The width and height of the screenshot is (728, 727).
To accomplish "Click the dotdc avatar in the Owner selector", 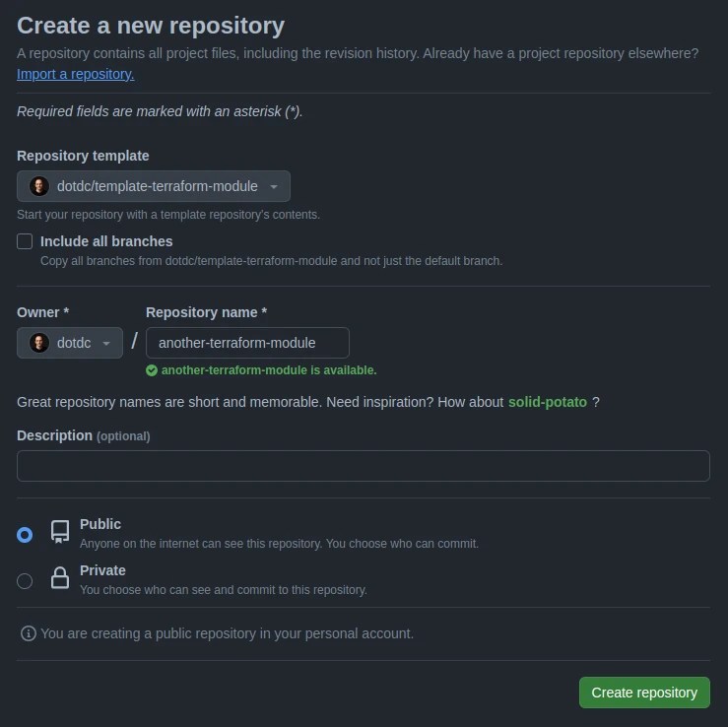I will click(39, 343).
